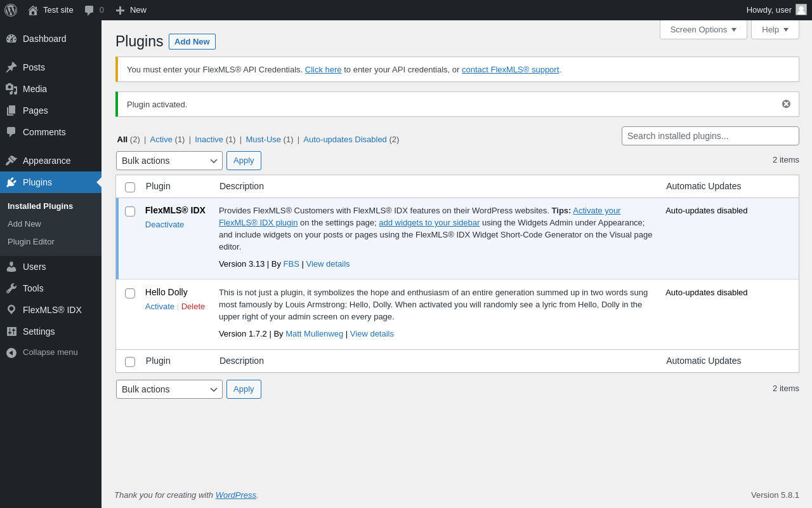Click the Users person icon
This screenshot has width=812, height=508.
click(11, 267)
